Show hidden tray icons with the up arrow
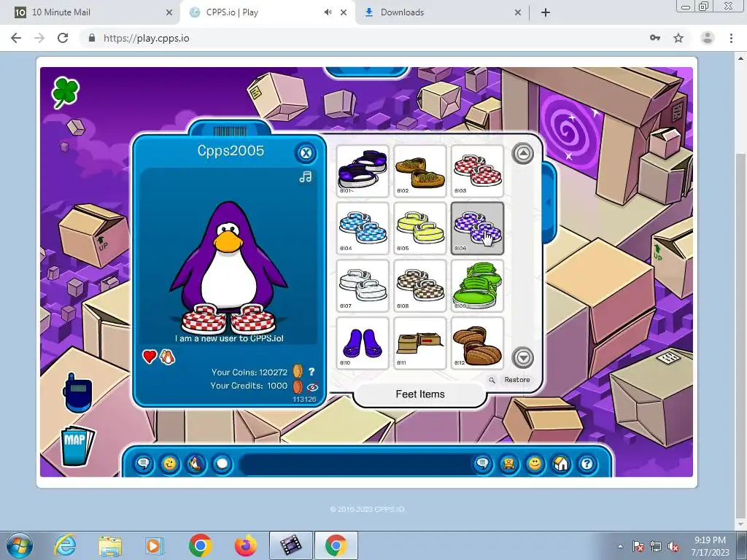747x560 pixels. tap(620, 547)
